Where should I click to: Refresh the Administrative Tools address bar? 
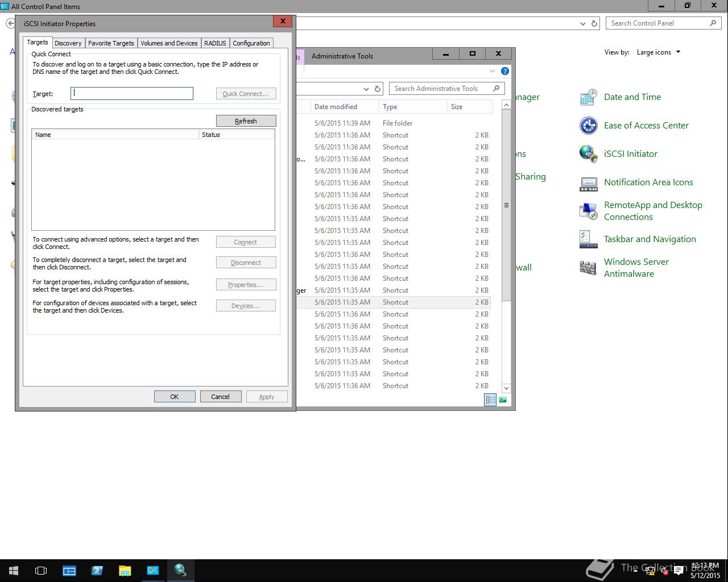(x=377, y=89)
